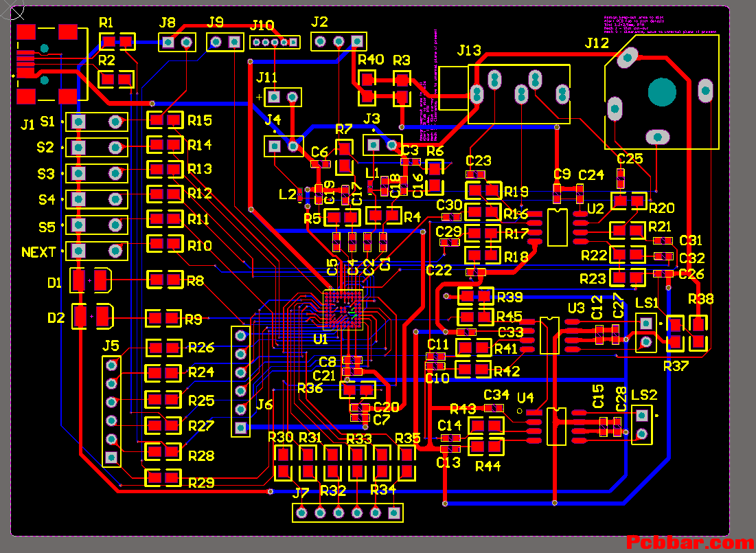
Task: Click the J9 connector designator
Action: click(216, 22)
